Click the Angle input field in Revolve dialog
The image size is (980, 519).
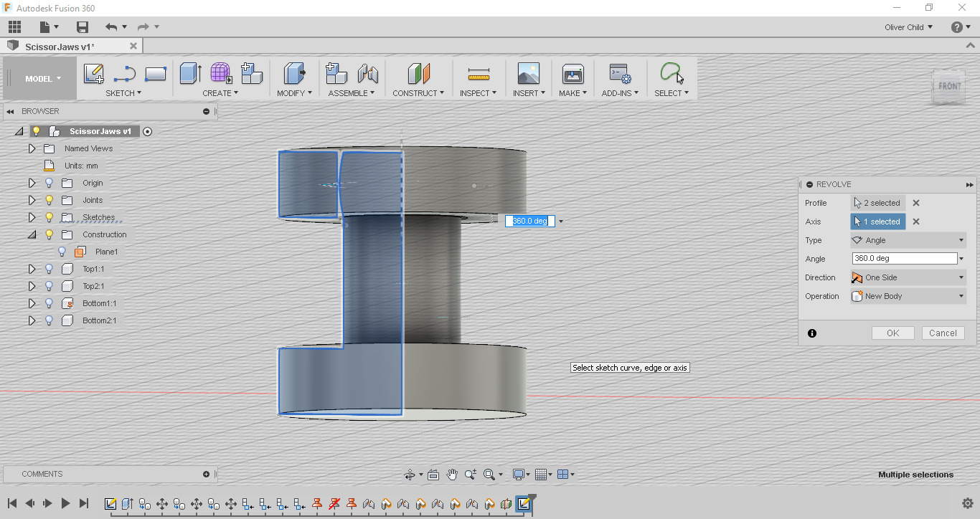(905, 259)
